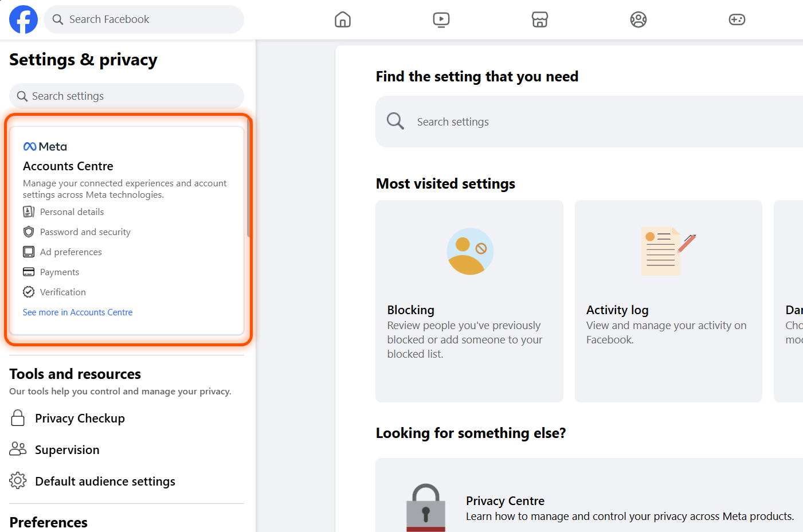The image size is (803, 532).
Task: Click the Password and security shield icon
Action: 29,232
